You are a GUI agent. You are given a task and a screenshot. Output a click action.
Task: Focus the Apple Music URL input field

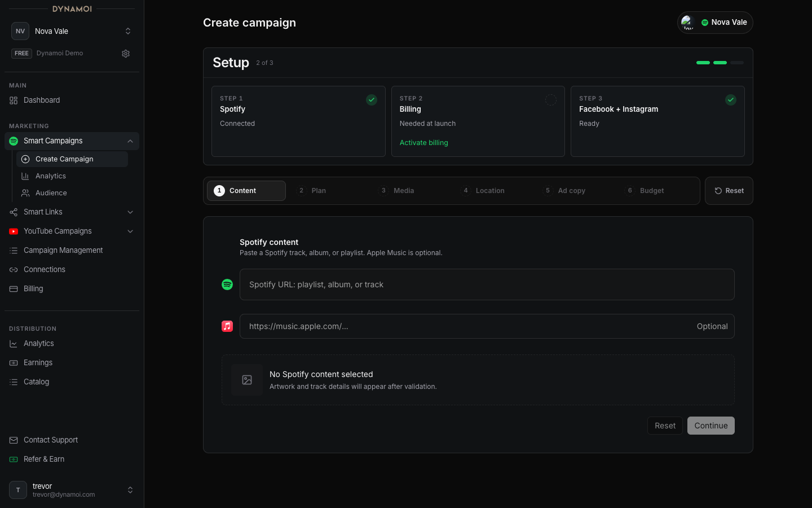[x=487, y=326]
